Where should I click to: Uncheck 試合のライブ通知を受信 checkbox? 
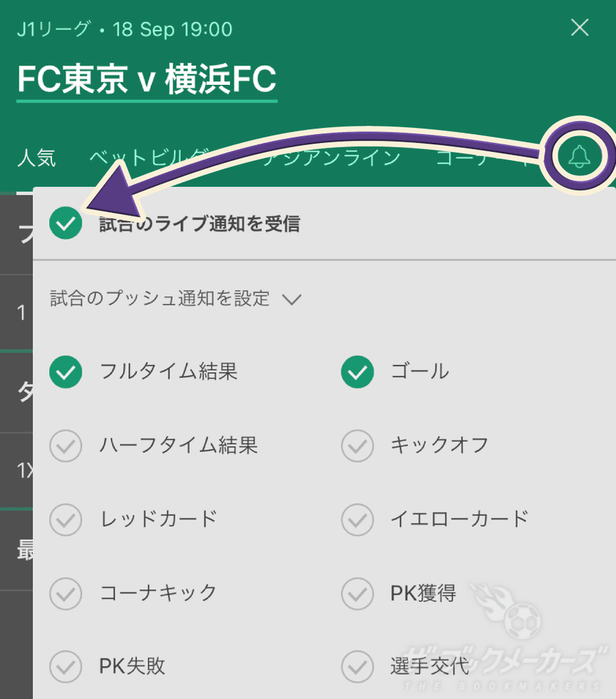(65, 223)
